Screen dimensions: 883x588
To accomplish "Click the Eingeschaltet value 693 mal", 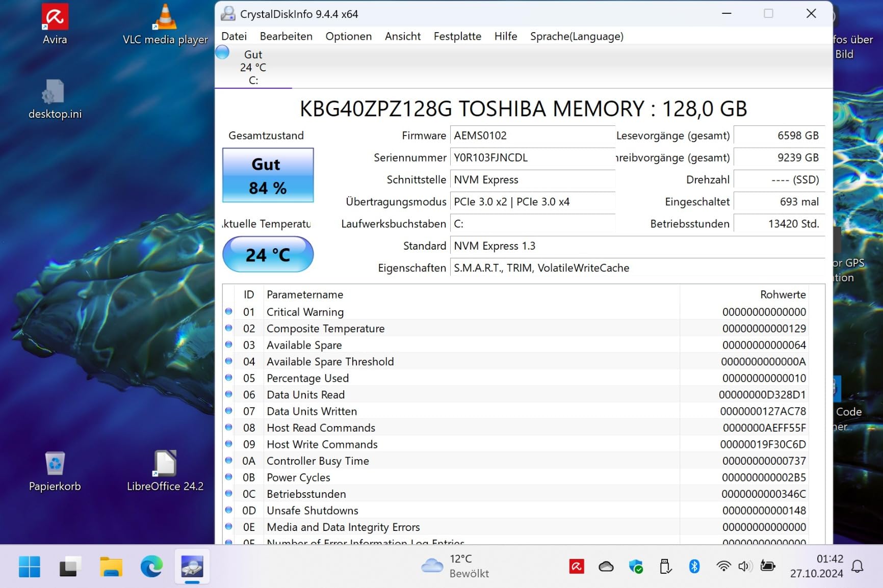I will click(x=778, y=202).
